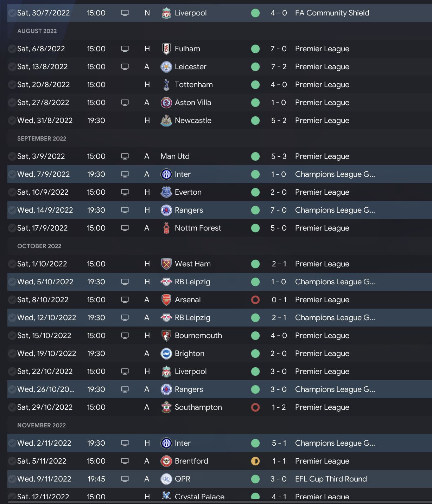Click the Fulham club badge

(166, 49)
